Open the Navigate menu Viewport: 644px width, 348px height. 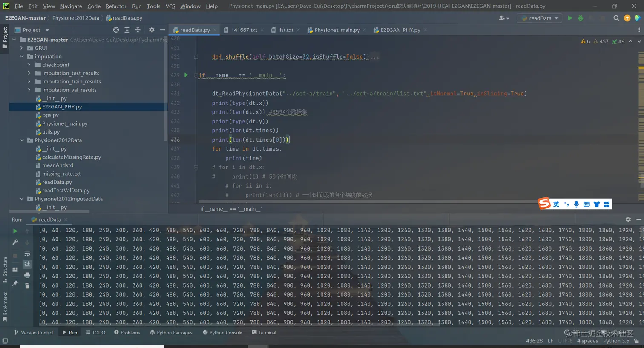(x=71, y=6)
